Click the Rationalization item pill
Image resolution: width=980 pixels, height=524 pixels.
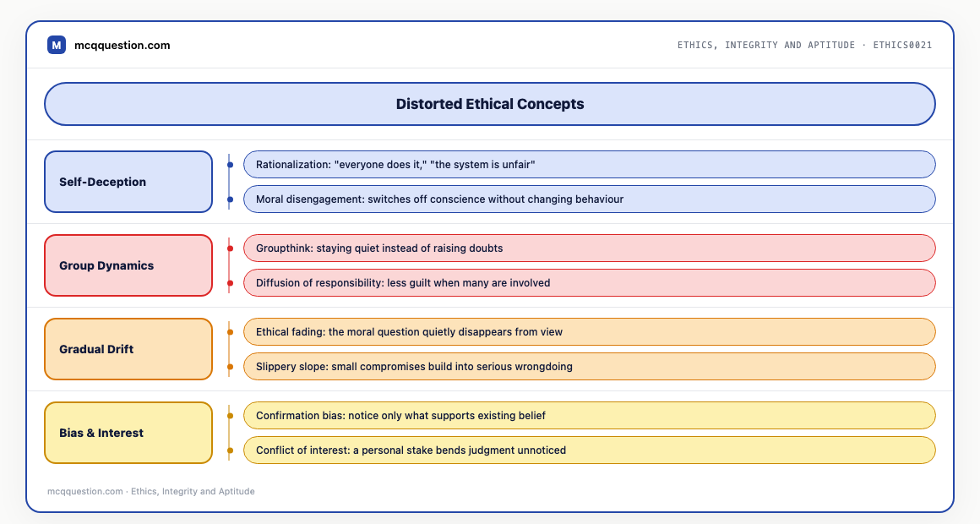[x=590, y=165]
